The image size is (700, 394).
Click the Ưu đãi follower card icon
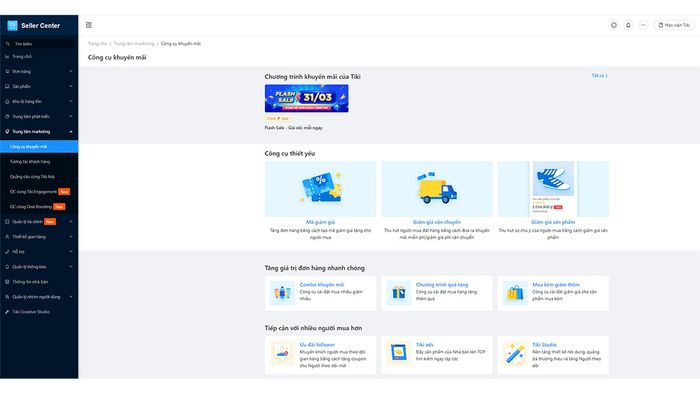[x=282, y=353]
